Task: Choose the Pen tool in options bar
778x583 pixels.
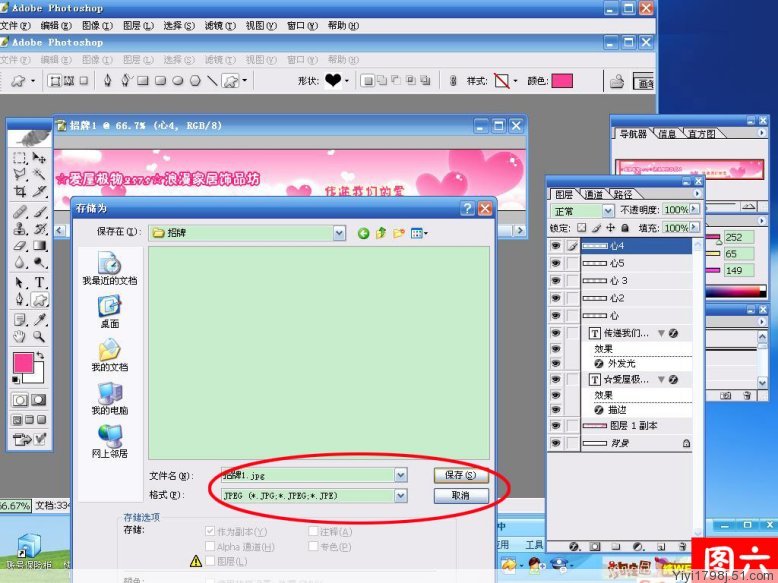Action: pyautogui.click(x=108, y=80)
